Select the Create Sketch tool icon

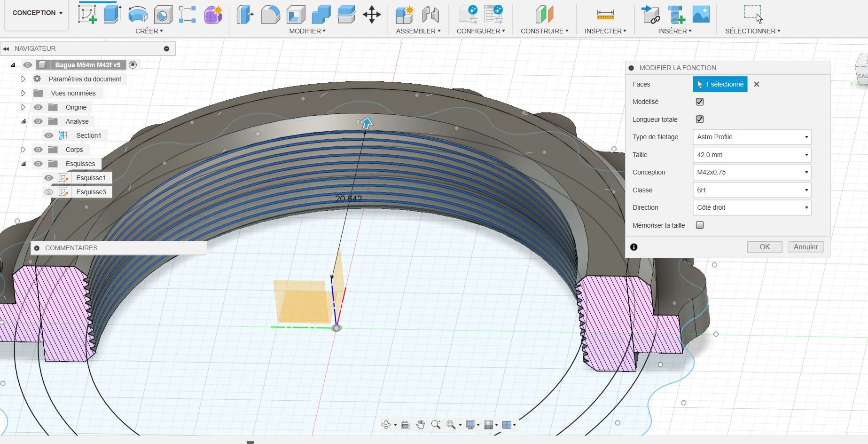[x=87, y=14]
